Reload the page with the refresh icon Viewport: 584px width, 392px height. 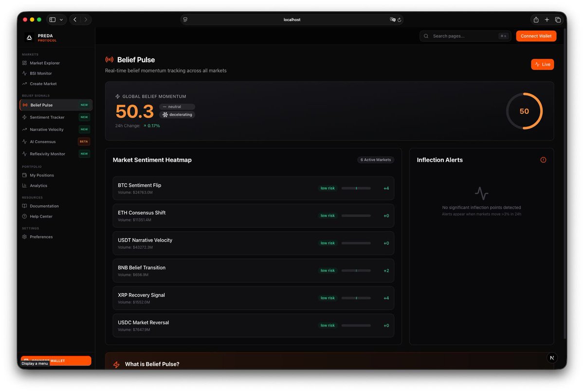[x=400, y=20]
